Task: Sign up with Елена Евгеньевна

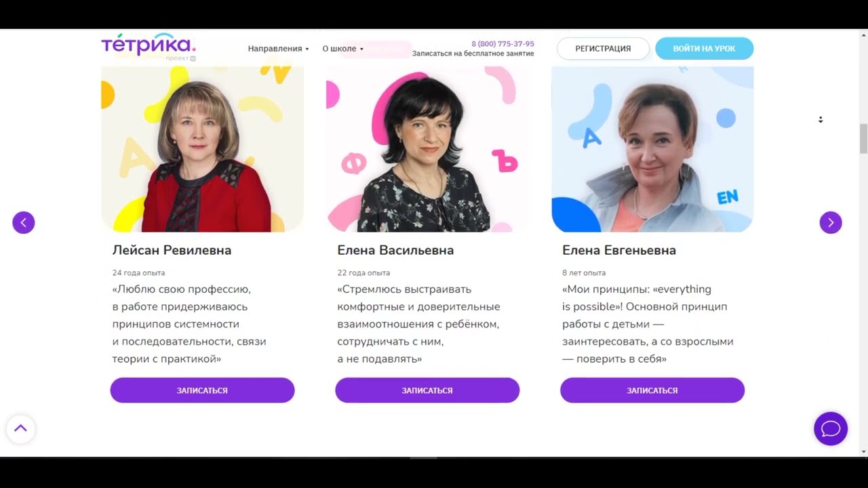Action: [652, 390]
